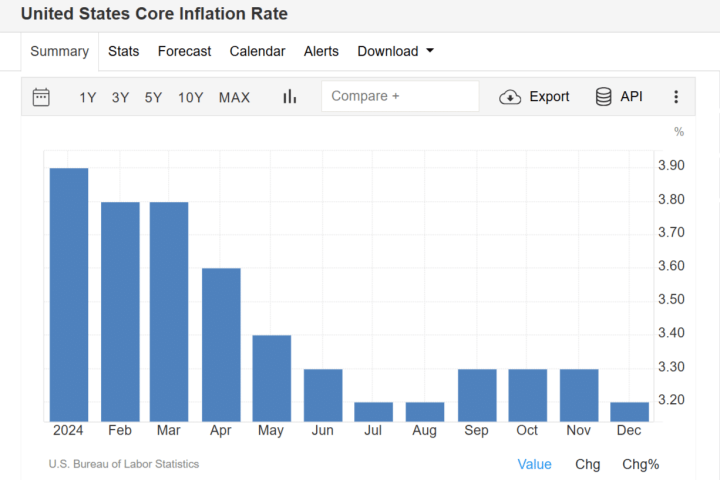Show the Chg% view
720x480 pixels.
641,464
